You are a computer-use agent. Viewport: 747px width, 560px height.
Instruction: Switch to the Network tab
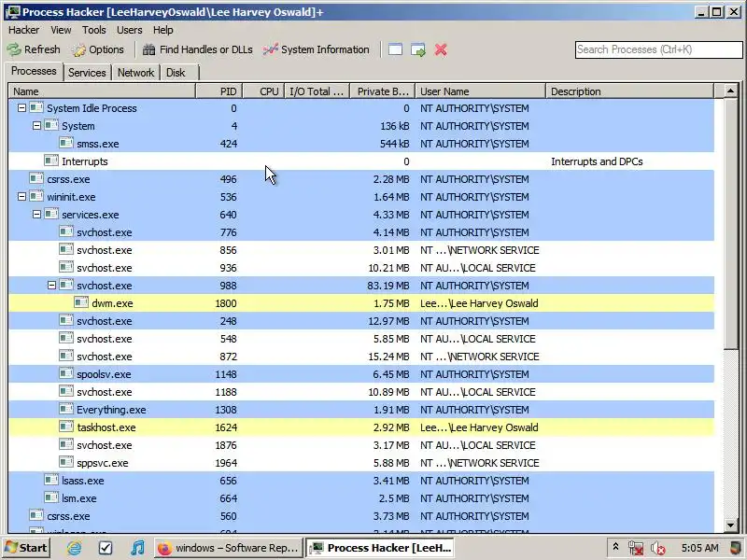pyautogui.click(x=135, y=73)
